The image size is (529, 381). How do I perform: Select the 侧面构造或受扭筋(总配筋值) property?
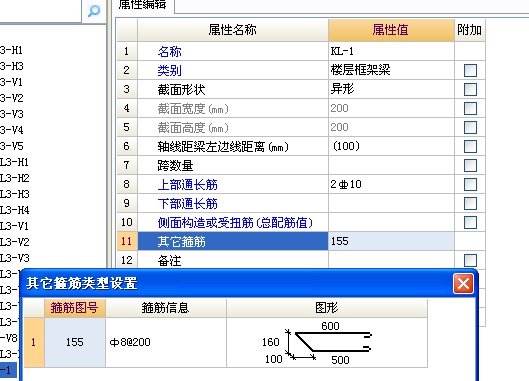click(x=235, y=223)
